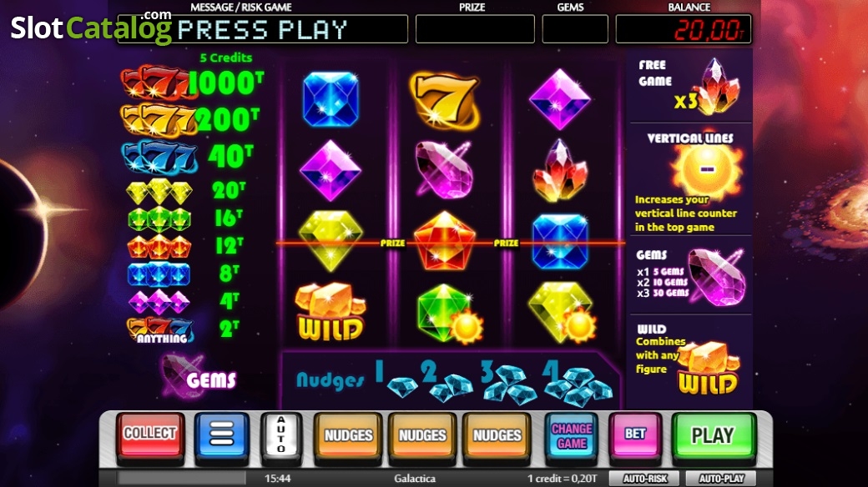Viewport: 868px width, 487px height.
Task: Click the green PLAY button
Action: [714, 435]
